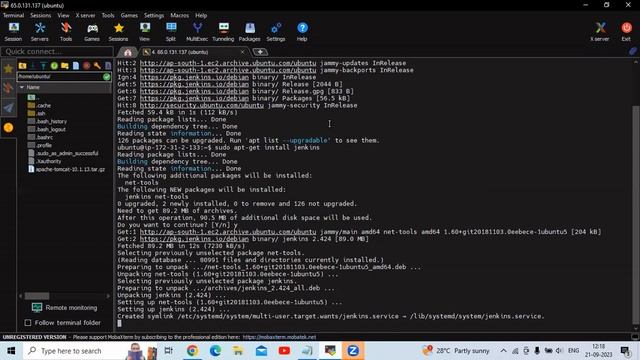Open the Settings gear toolbar icon
The image size is (640, 360).
276,32
